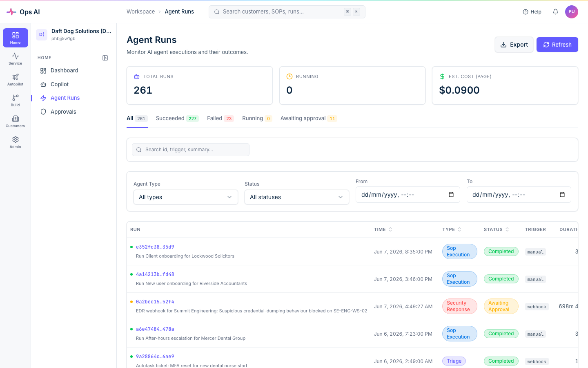The image size is (588, 368).
Task: Switch to the Failed tab
Action: tap(220, 119)
